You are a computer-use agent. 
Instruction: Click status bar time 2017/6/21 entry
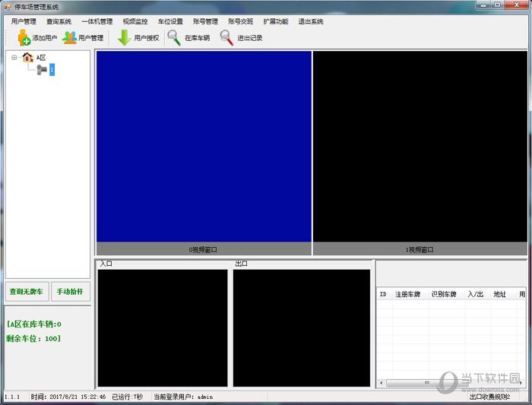point(68,397)
